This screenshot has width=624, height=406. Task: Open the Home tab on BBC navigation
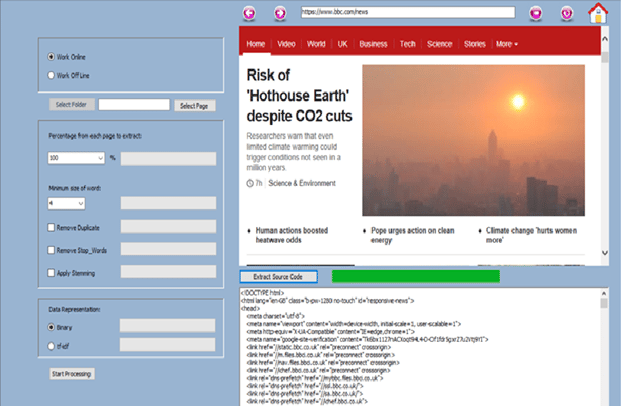point(255,44)
